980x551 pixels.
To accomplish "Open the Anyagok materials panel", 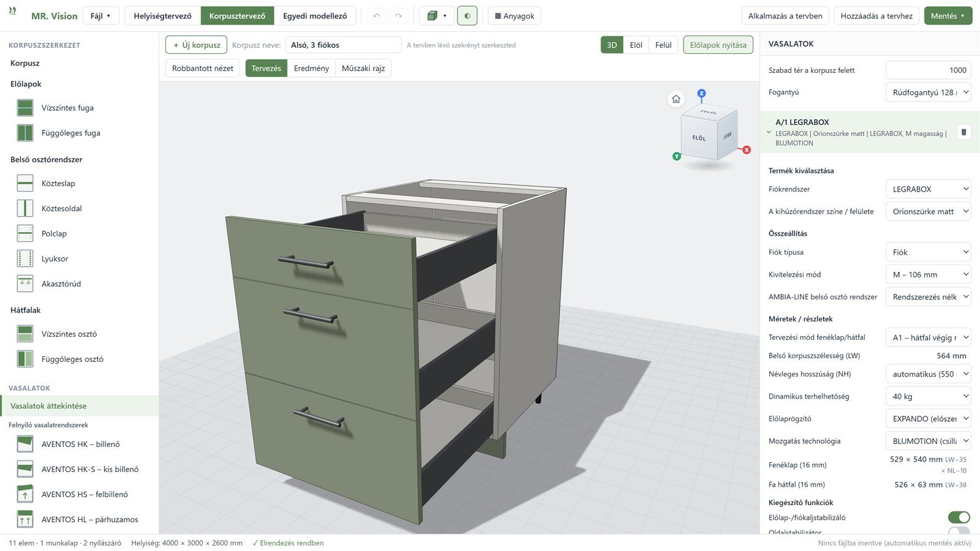I will (x=514, y=16).
